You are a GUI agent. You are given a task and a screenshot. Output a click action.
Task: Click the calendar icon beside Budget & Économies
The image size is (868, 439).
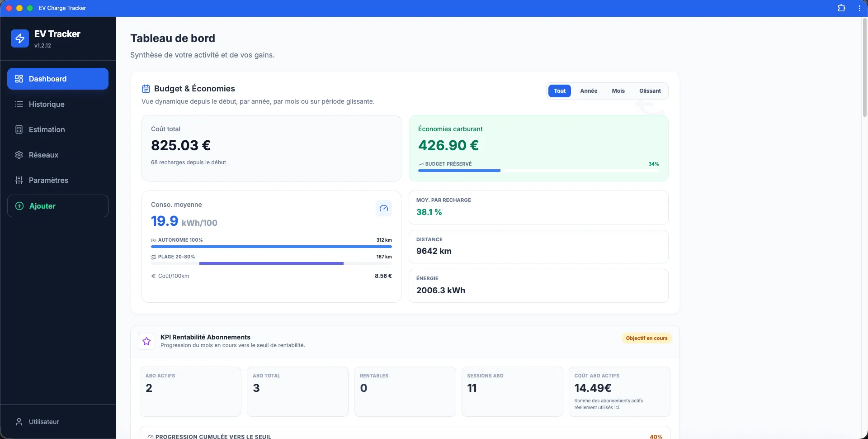coord(146,89)
